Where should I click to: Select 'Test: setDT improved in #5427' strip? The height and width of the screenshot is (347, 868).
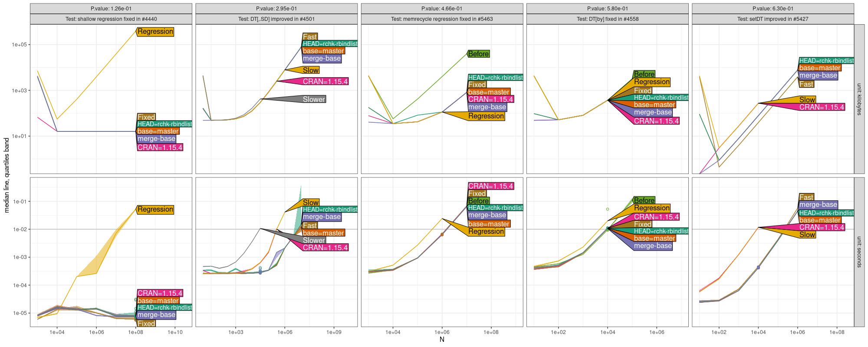pyautogui.click(x=773, y=19)
